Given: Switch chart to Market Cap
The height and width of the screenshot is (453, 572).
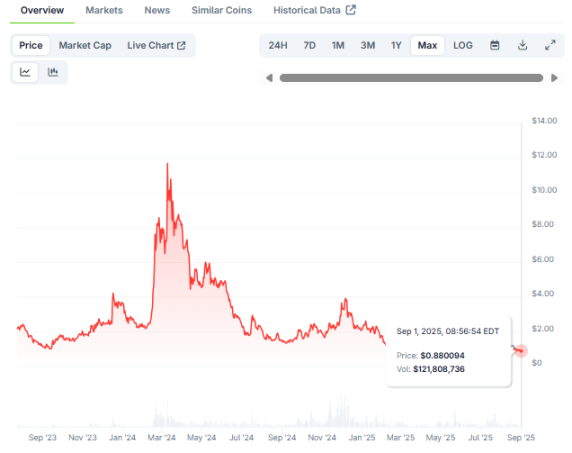Looking at the screenshot, I should coord(85,45).
